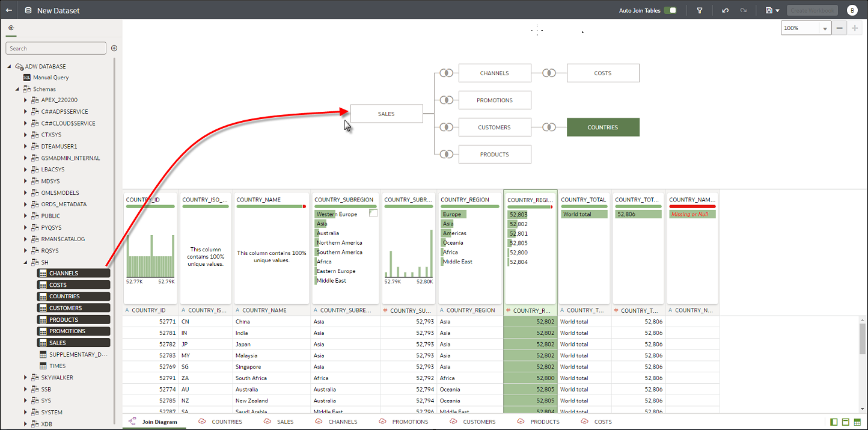Collapse the SH schema in the tree
The height and width of the screenshot is (430, 868).
25,262
